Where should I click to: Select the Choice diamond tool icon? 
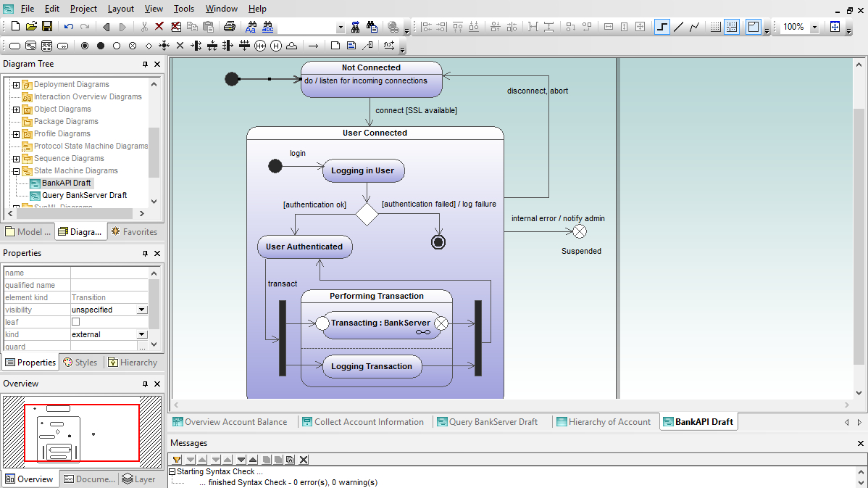pyautogui.click(x=149, y=46)
